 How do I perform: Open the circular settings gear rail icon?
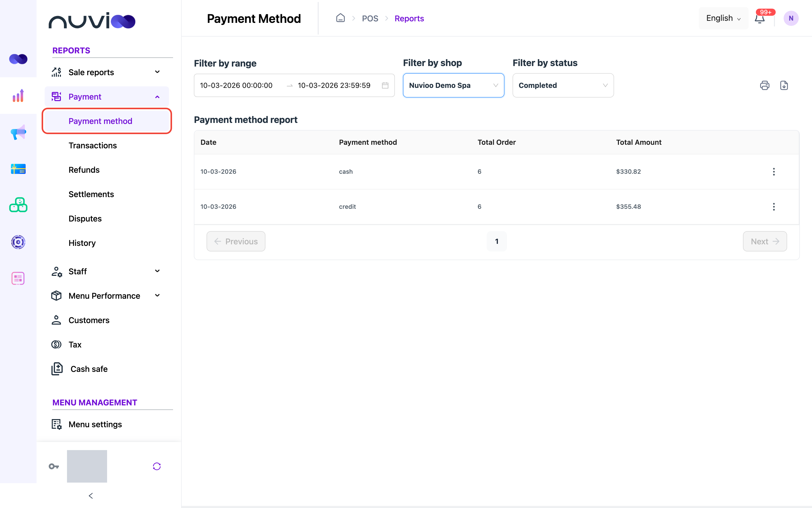18,242
